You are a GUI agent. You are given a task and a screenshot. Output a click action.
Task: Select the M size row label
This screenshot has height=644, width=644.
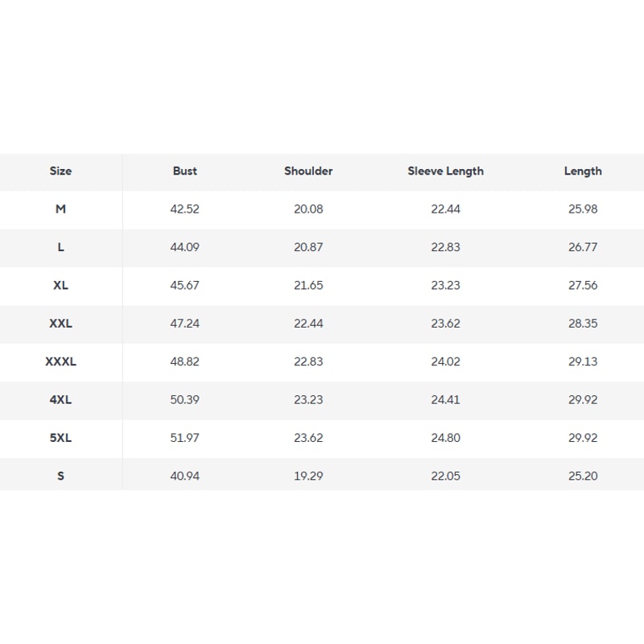(60, 208)
